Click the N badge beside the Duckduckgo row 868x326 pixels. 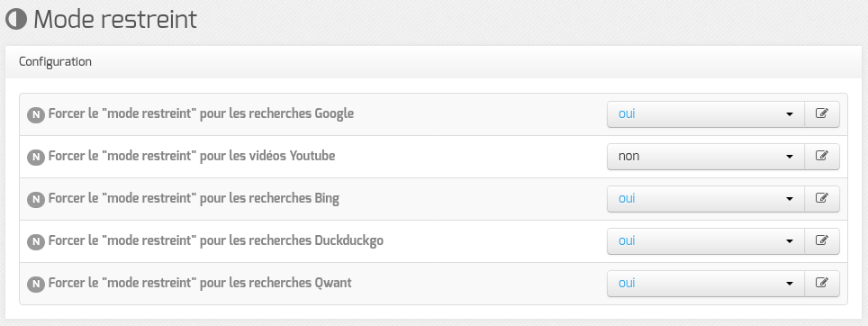[36, 242]
